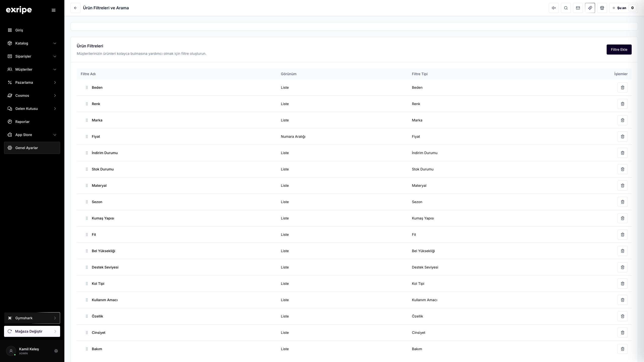Go to Giriş in the sidebar

pos(32,30)
